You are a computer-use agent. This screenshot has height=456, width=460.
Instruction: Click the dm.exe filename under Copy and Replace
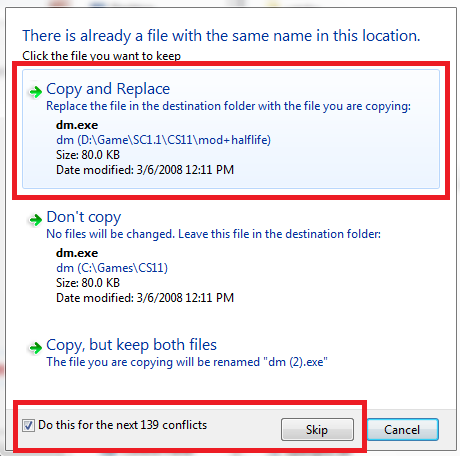pyautogui.click(x=77, y=125)
